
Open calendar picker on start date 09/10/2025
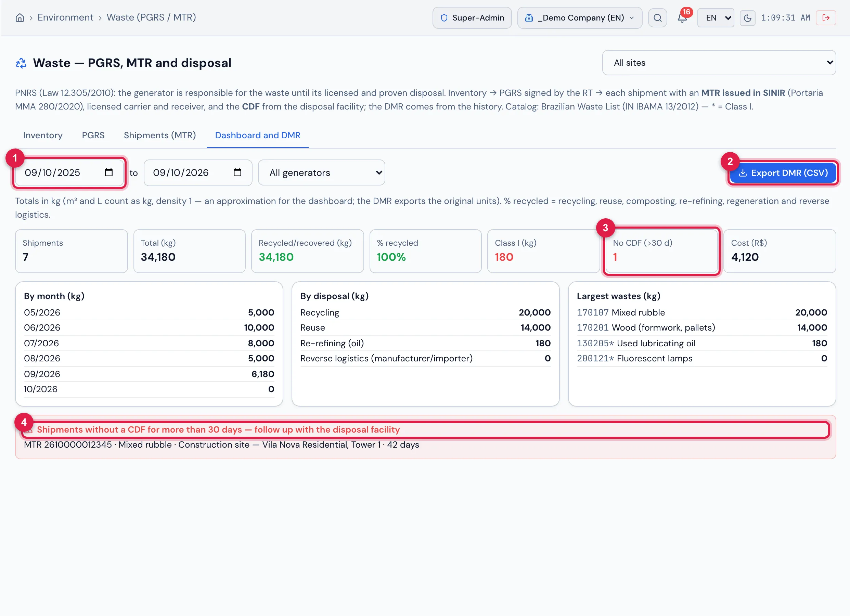[x=109, y=172]
